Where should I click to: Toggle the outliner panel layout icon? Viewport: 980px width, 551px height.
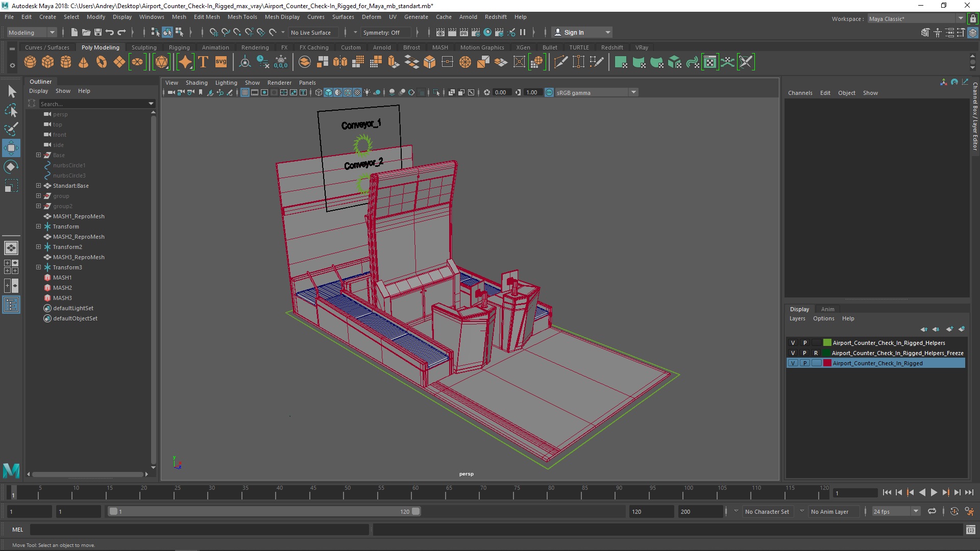click(x=11, y=305)
